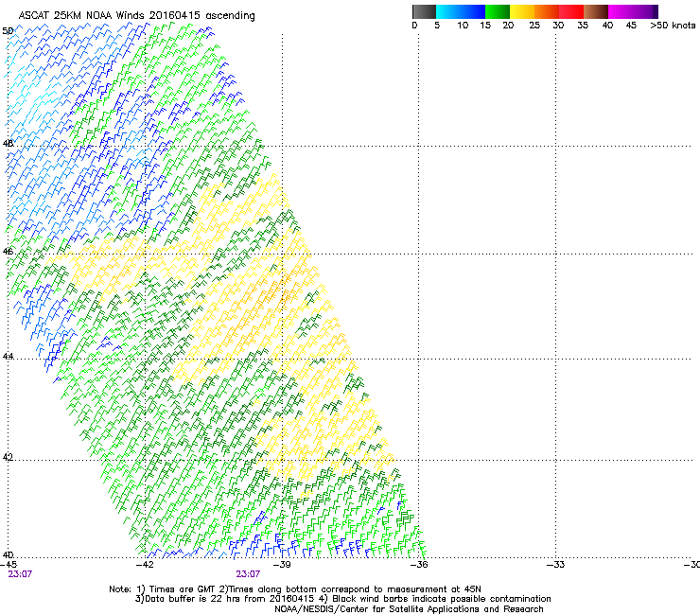Click the latitude label '50'
Viewport: 700px width, 615px height.
tap(8, 31)
